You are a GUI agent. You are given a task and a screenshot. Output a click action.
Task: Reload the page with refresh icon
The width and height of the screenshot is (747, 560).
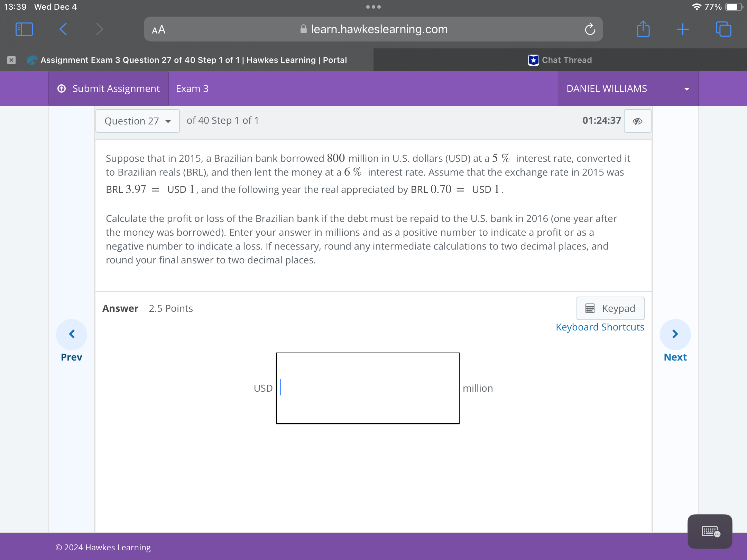pos(590,29)
